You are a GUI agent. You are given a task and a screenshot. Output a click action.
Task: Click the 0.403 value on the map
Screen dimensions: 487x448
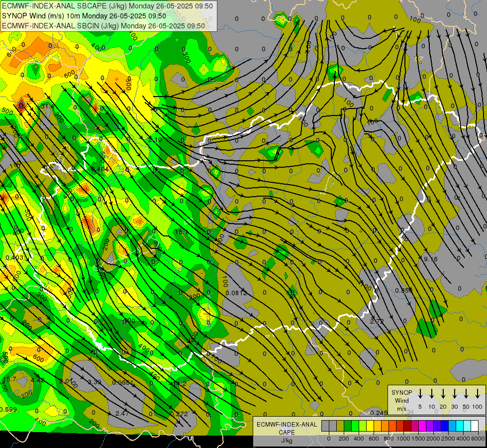point(14,258)
